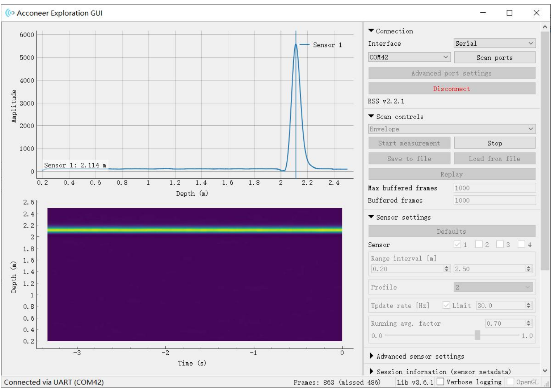Click the Running avg. factor slider handle
The height and width of the screenshot is (392, 554).
477,335
